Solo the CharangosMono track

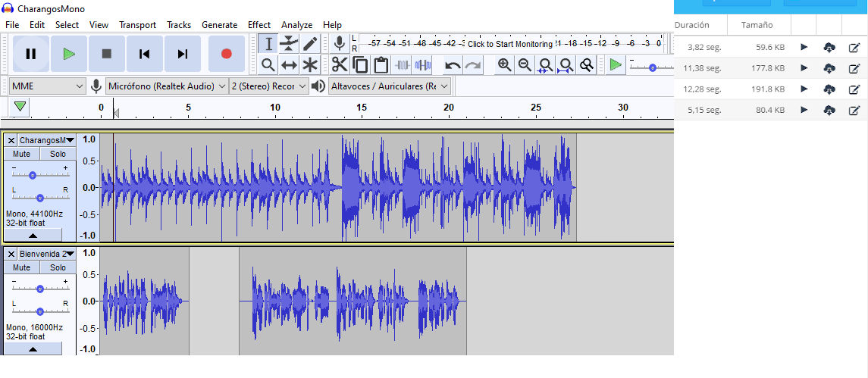pos(58,154)
